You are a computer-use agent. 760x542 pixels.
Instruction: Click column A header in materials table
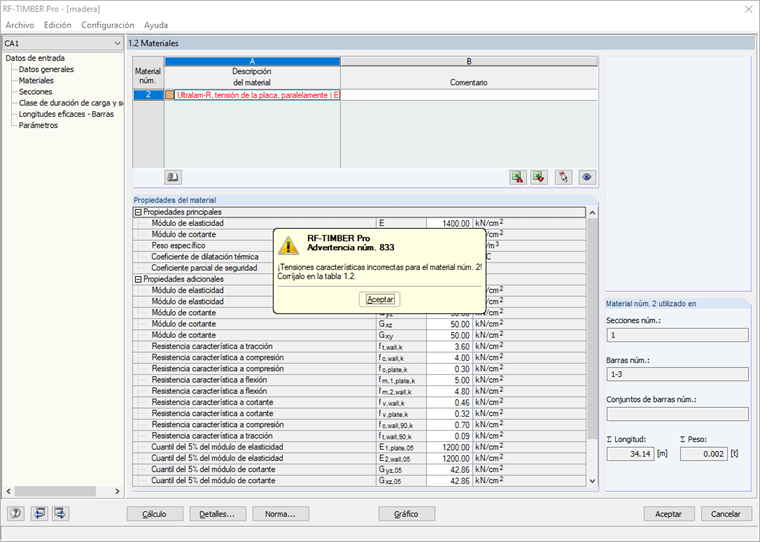[253, 62]
